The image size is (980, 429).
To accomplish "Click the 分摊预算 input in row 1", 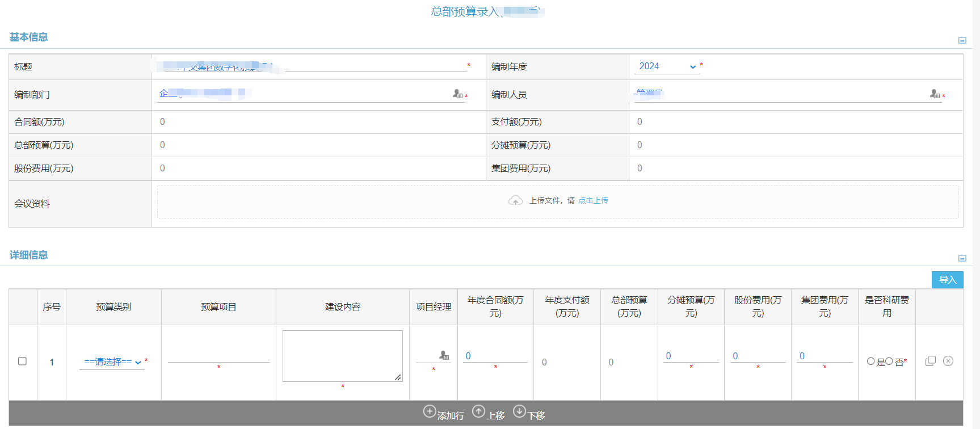I will pos(691,356).
